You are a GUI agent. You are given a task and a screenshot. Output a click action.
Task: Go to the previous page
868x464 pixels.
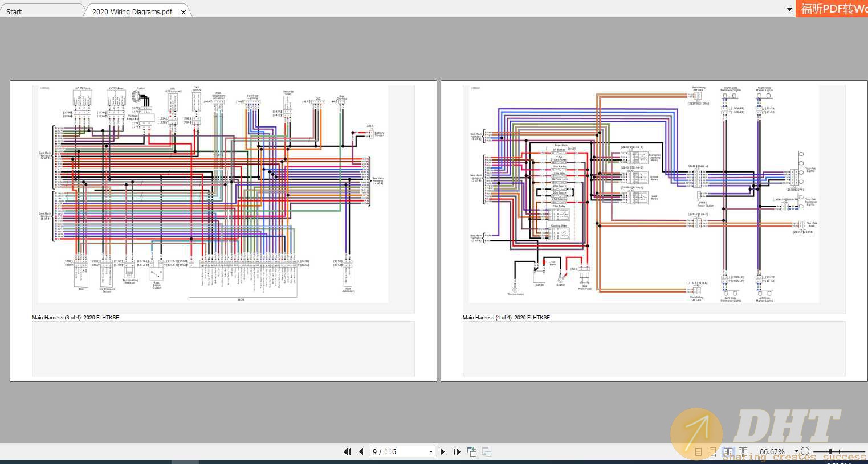click(x=361, y=451)
